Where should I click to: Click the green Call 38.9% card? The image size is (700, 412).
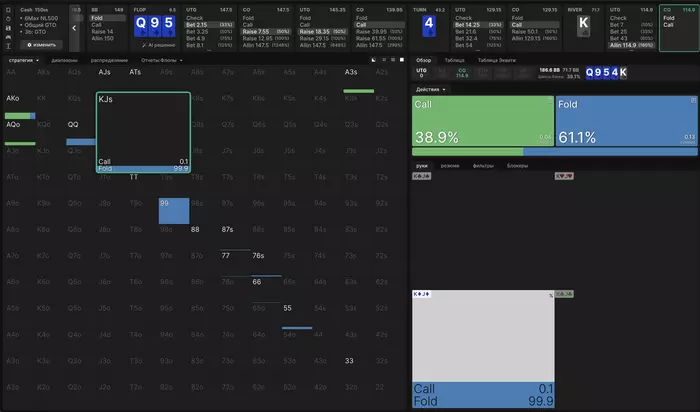(x=483, y=121)
